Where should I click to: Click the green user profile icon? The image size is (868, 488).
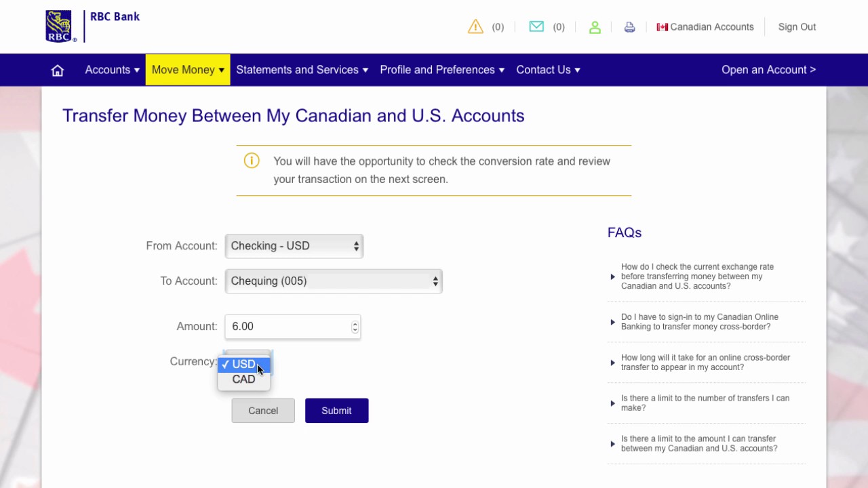(595, 27)
